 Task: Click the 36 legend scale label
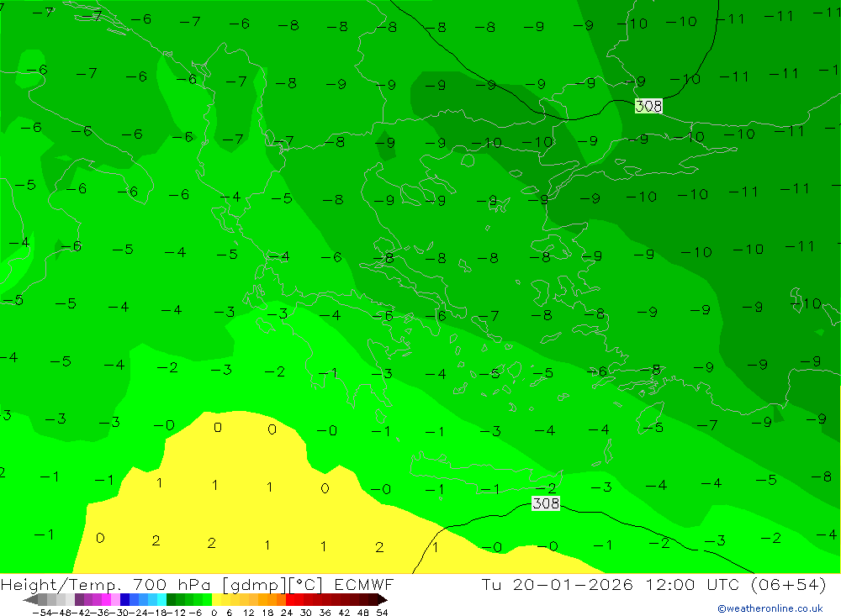pyautogui.click(x=325, y=613)
